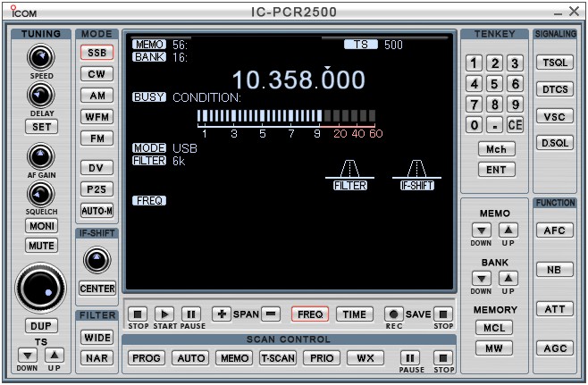Screen dimensions: 588x385
Task: Click the AF GAIN knob
Action: (x=41, y=156)
